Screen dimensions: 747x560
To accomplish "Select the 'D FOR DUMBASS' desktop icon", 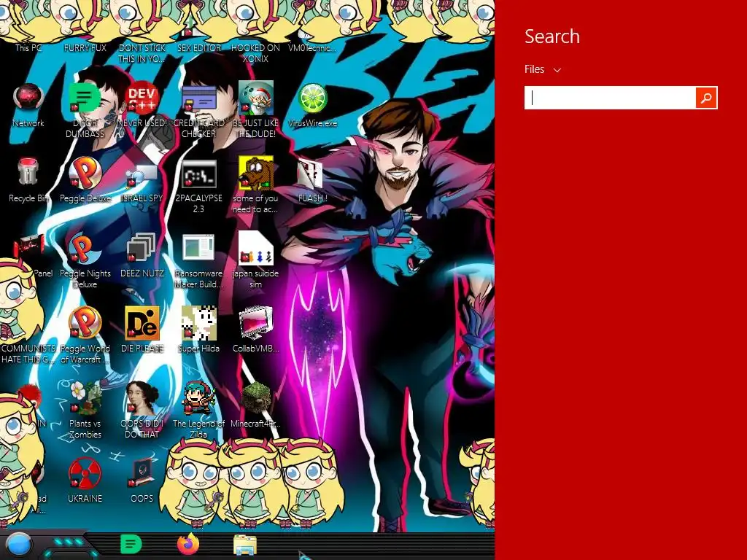I will [x=85, y=98].
